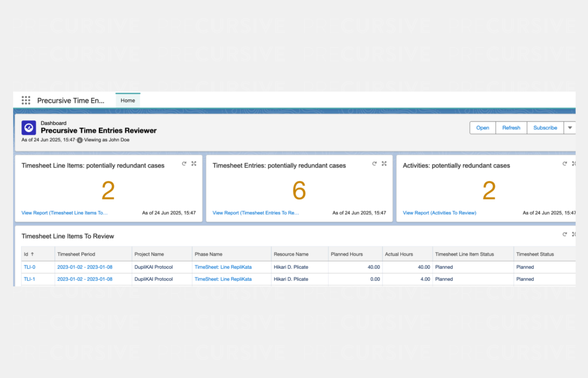Screen dimensions: 588x378
Task: Open TLI-1 row's TimeSheet: Line RepliKata phase link
Action: (223, 279)
